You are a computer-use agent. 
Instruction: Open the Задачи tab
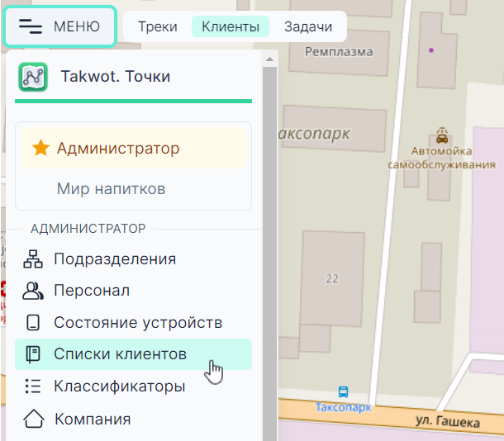308,26
